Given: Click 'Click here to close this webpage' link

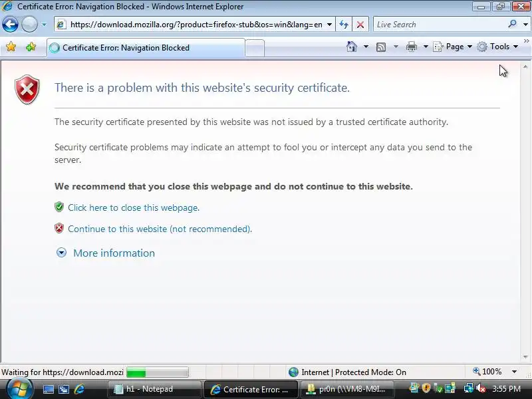Looking at the screenshot, I should [134, 207].
